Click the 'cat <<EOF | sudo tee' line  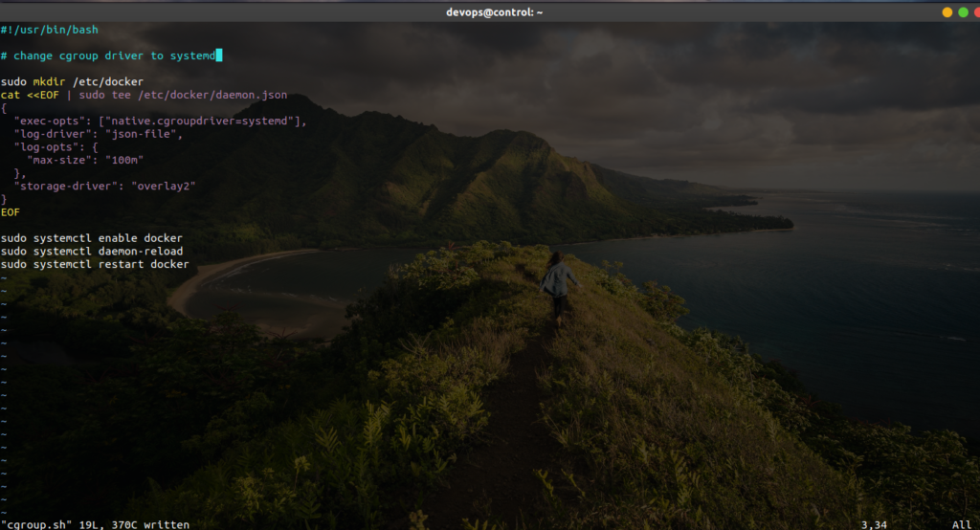(x=144, y=95)
